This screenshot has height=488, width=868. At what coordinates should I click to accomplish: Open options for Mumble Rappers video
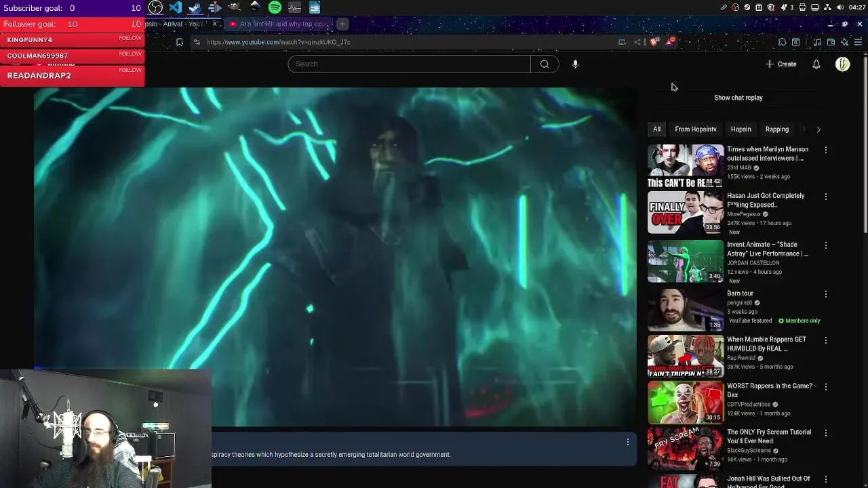point(825,340)
